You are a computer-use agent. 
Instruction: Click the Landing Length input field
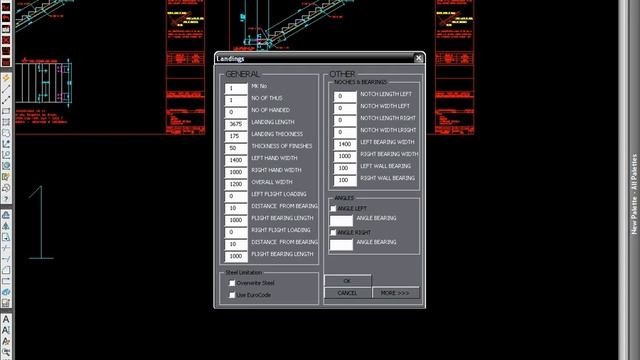click(x=236, y=124)
